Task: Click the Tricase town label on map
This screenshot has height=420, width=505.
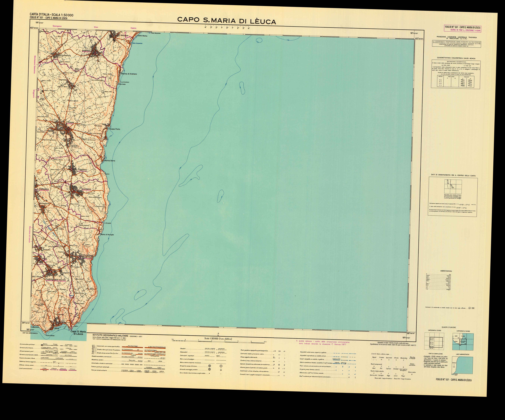Action: click(70, 122)
